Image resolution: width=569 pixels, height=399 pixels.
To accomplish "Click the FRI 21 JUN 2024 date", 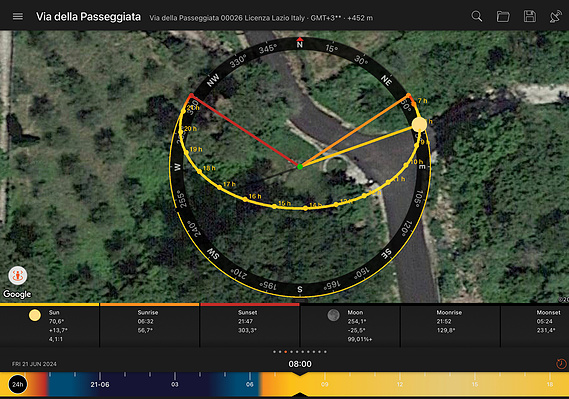I will pos(34,364).
